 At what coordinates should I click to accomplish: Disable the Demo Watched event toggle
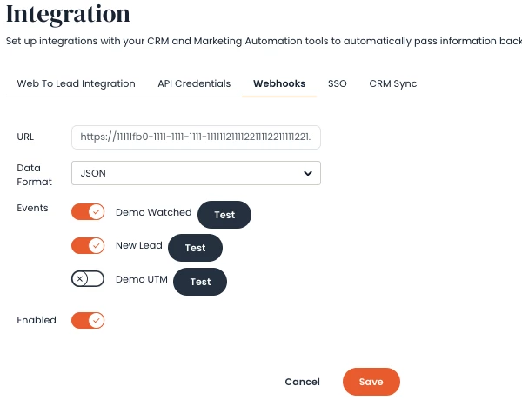(88, 212)
